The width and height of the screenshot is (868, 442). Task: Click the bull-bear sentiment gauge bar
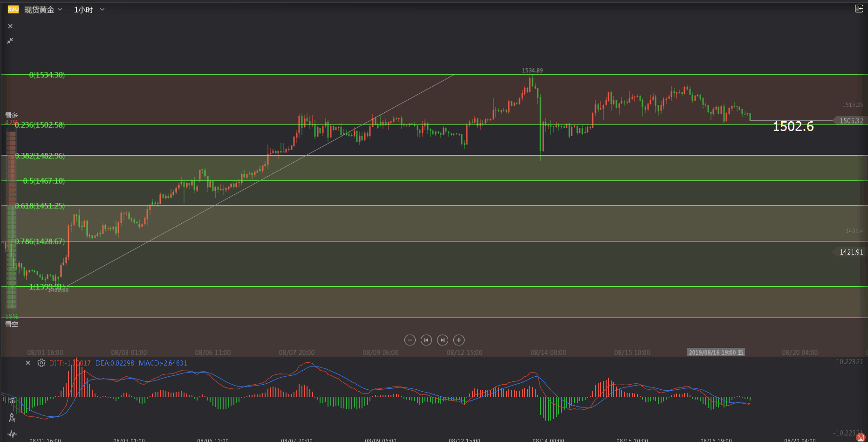pos(12,220)
